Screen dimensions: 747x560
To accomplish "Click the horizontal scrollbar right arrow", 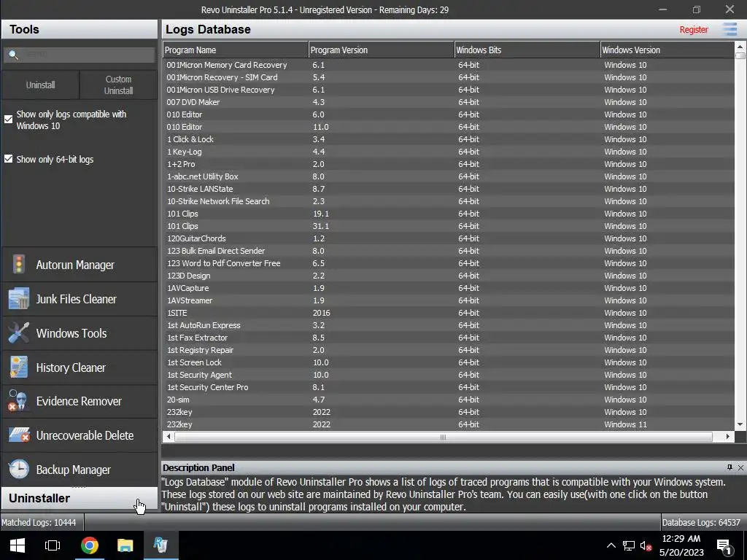I will pos(727,437).
